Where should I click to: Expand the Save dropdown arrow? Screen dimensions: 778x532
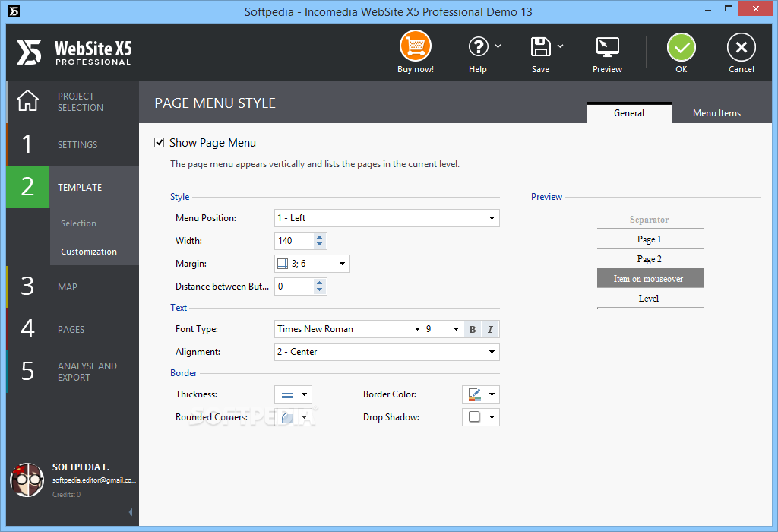tap(560, 46)
